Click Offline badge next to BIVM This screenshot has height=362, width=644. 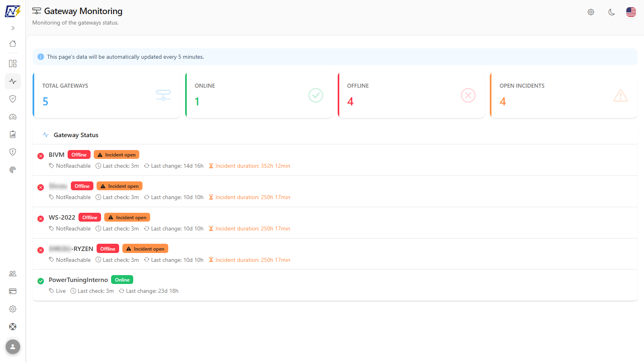click(79, 155)
